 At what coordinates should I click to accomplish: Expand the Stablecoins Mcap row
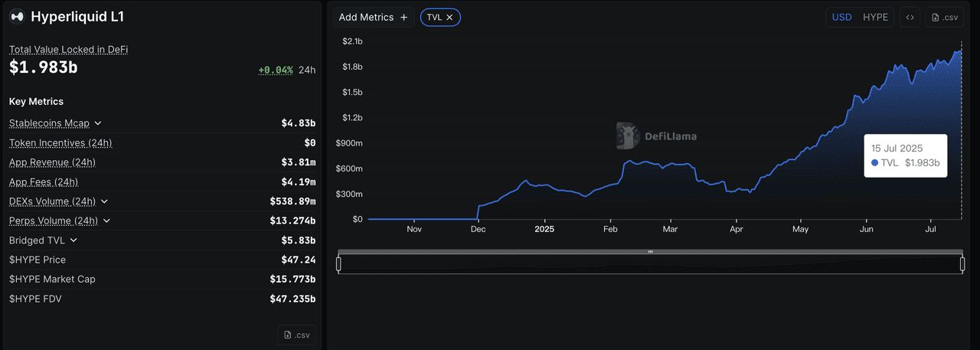(x=98, y=123)
